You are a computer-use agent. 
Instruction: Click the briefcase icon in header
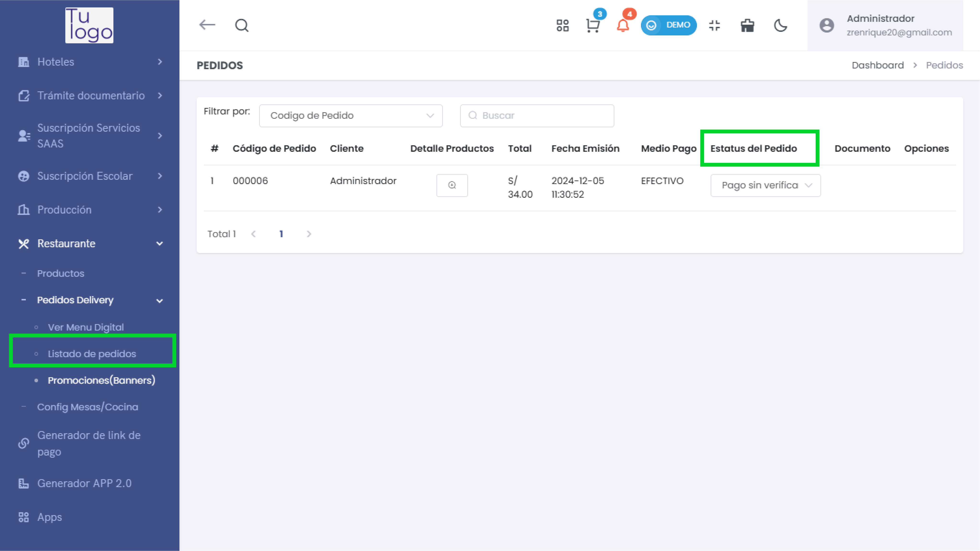(747, 26)
